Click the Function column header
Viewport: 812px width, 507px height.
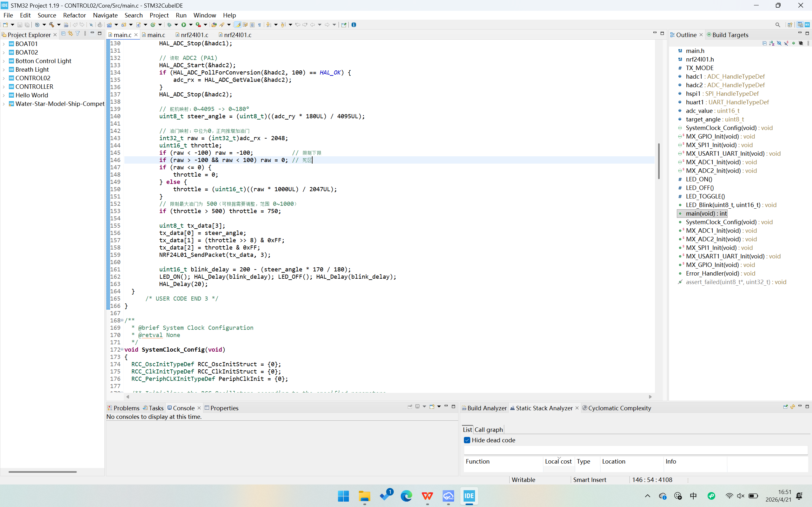[503, 461]
